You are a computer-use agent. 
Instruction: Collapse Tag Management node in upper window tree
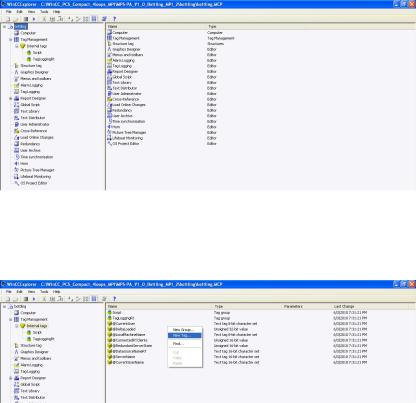pos(11,39)
